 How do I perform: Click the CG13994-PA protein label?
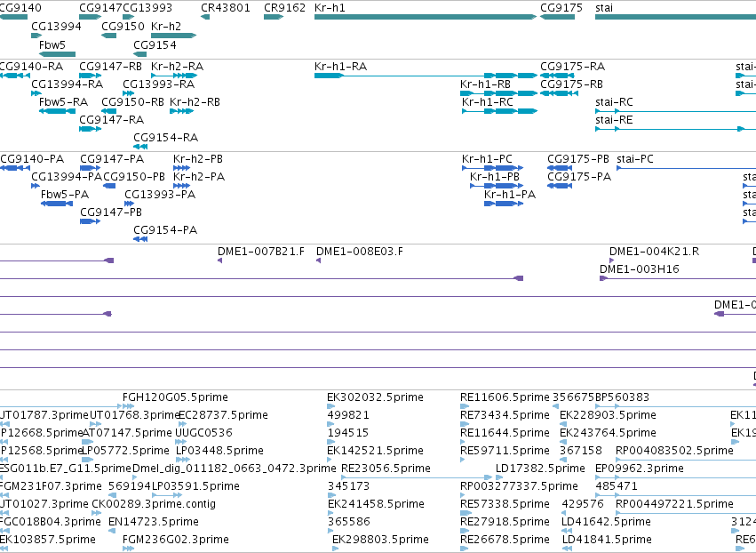tap(67, 177)
